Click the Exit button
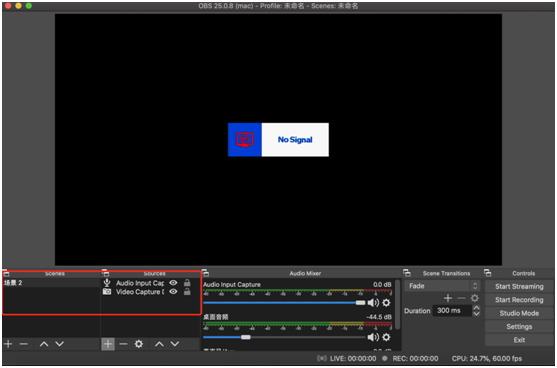The height and width of the screenshot is (368, 557). 519,340
